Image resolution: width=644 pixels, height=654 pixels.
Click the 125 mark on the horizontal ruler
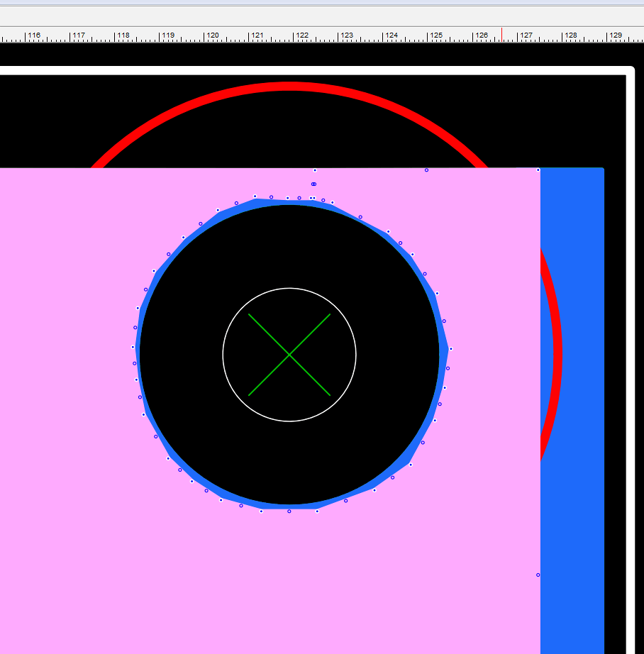tap(428, 35)
